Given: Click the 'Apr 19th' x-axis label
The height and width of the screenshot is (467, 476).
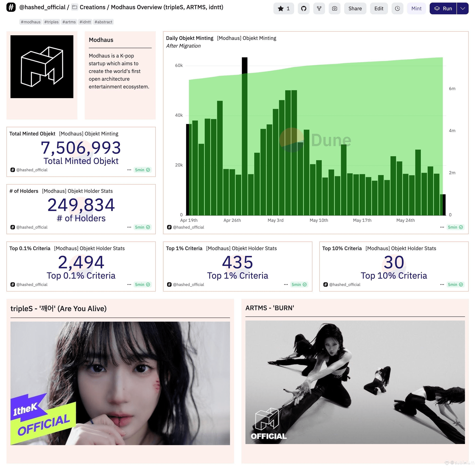Looking at the screenshot, I should click(x=189, y=220).
